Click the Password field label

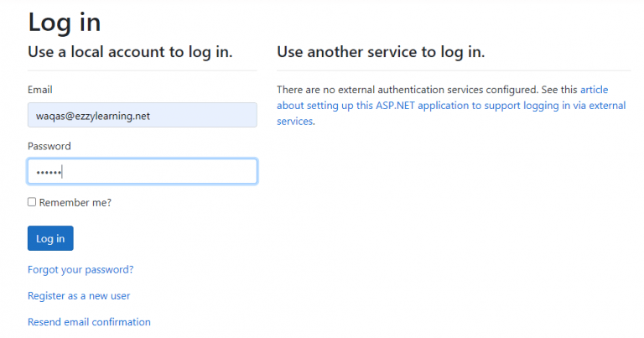[49, 146]
